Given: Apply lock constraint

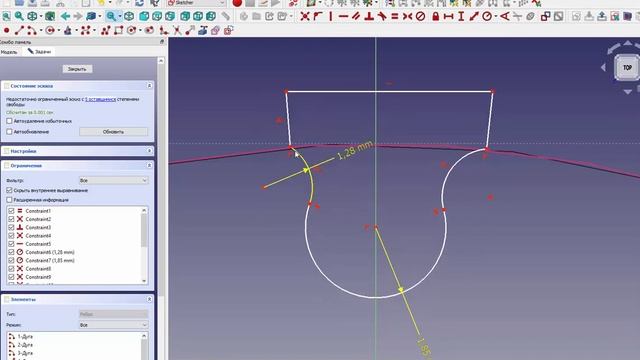Looking at the screenshot, I should point(436,16).
